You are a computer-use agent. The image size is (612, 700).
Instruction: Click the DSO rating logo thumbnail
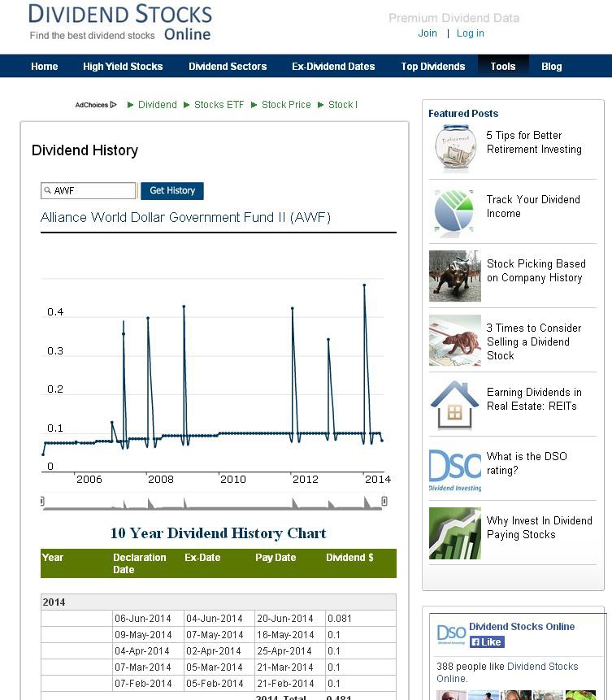[x=455, y=470]
